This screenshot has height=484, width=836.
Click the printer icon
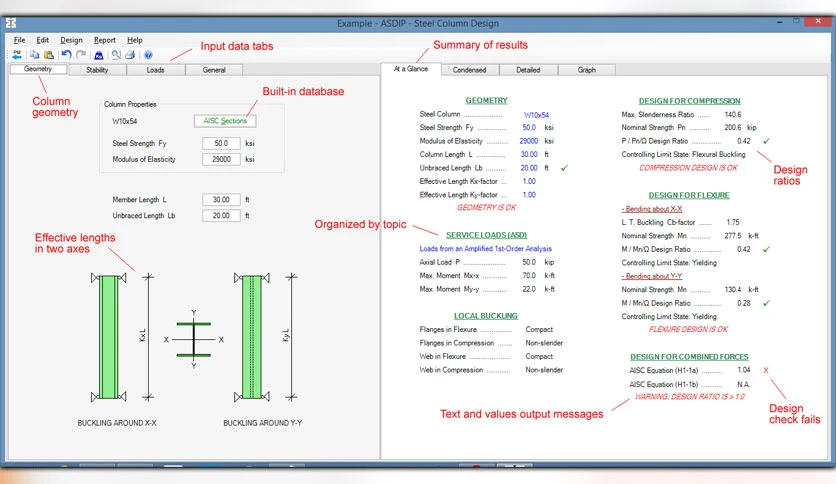[x=130, y=54]
